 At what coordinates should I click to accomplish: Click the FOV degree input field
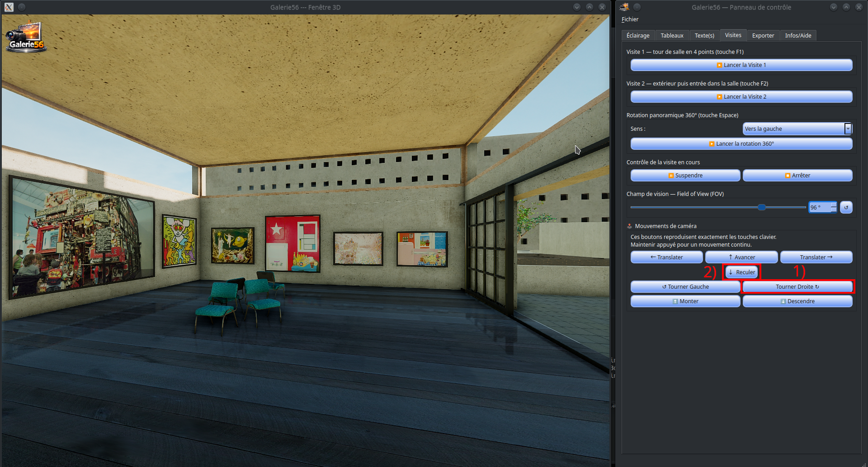819,207
